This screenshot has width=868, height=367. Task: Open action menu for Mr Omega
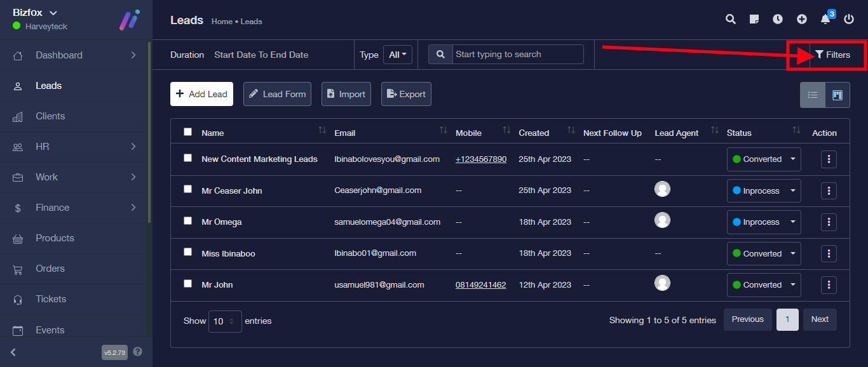tap(829, 222)
